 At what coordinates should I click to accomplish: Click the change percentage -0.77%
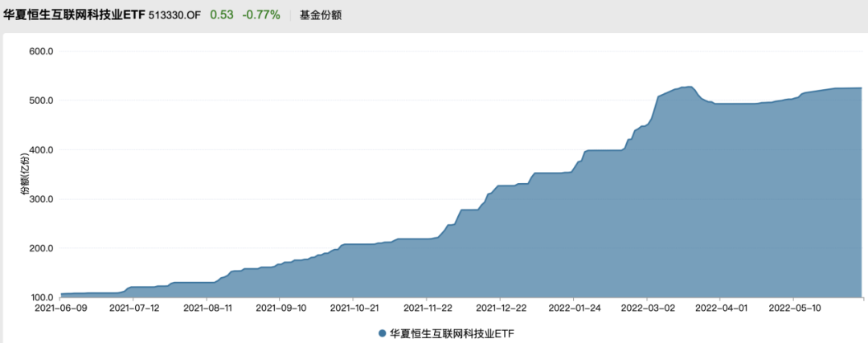[x=261, y=15]
